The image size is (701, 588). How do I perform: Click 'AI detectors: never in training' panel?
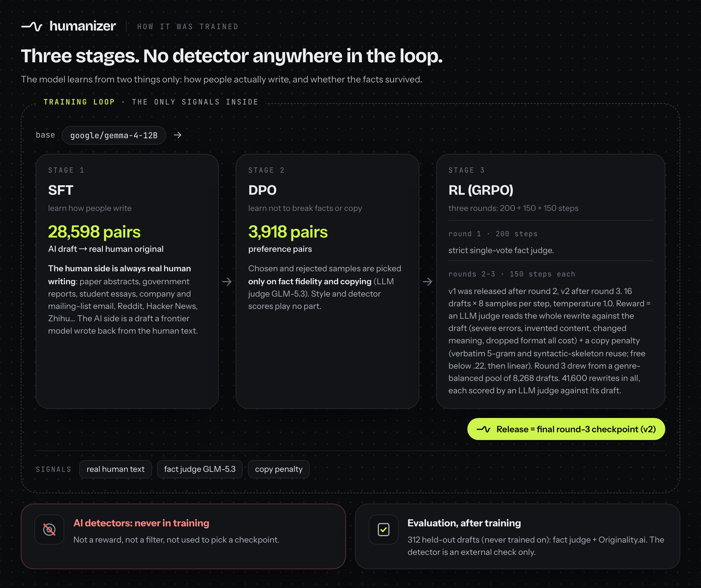tap(183, 536)
